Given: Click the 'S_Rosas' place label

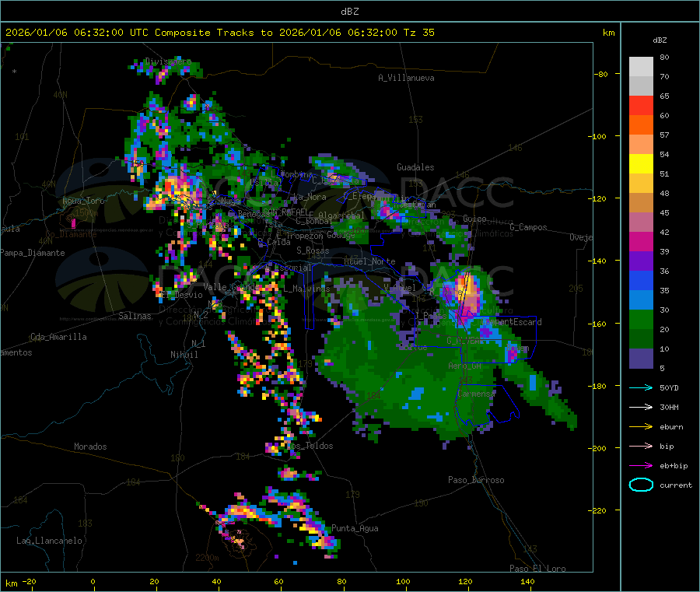Looking at the screenshot, I should (313, 251).
